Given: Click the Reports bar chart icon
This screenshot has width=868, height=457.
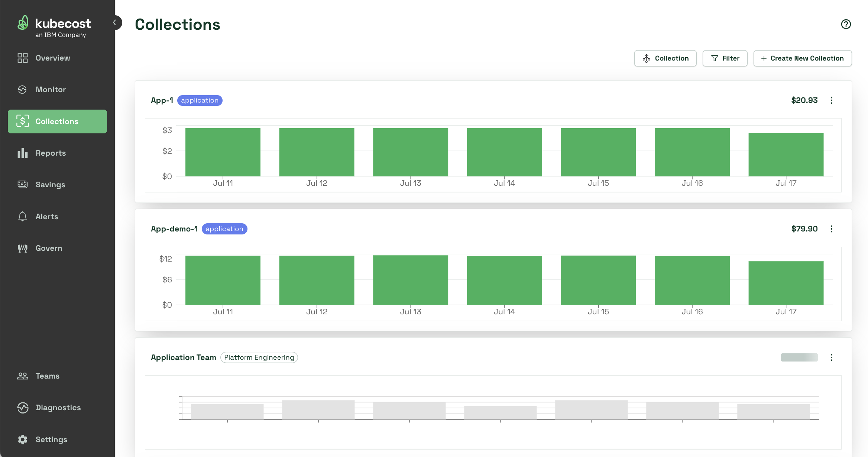Looking at the screenshot, I should 23,153.
